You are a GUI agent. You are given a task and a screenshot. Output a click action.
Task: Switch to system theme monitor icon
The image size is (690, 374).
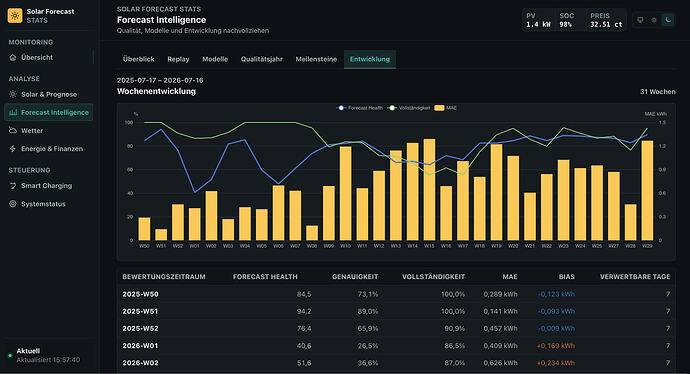640,20
